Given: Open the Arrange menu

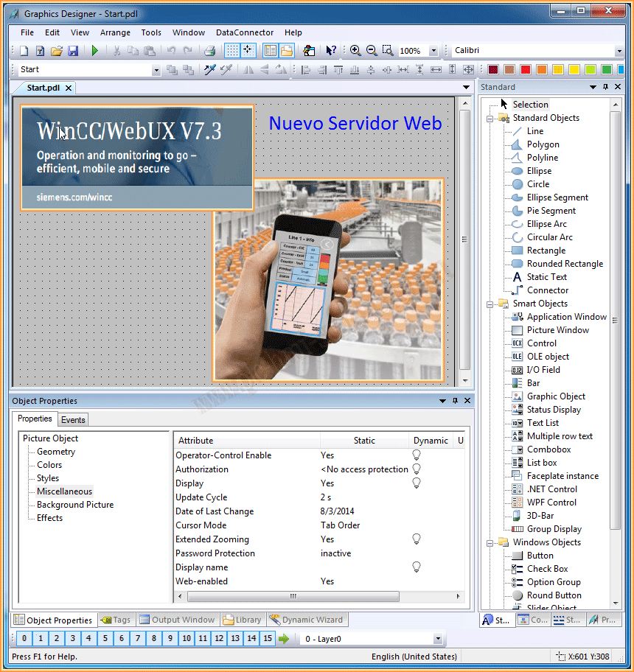Looking at the screenshot, I should click(x=115, y=32).
